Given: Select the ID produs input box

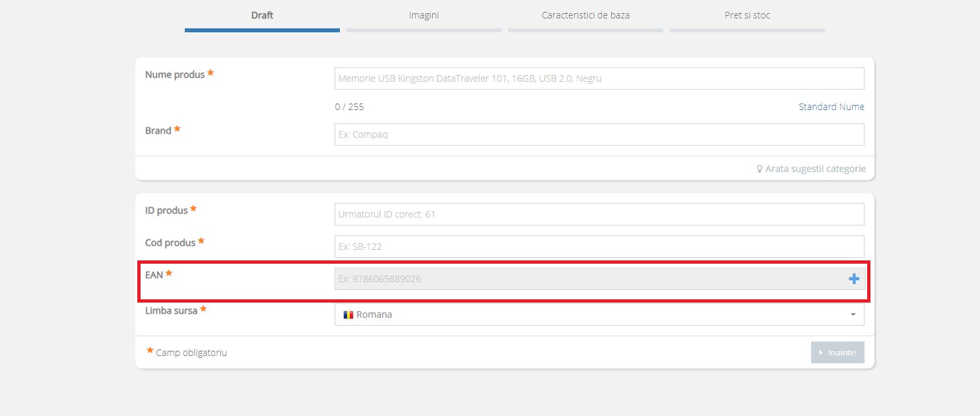Looking at the screenshot, I should pyautogui.click(x=599, y=214).
